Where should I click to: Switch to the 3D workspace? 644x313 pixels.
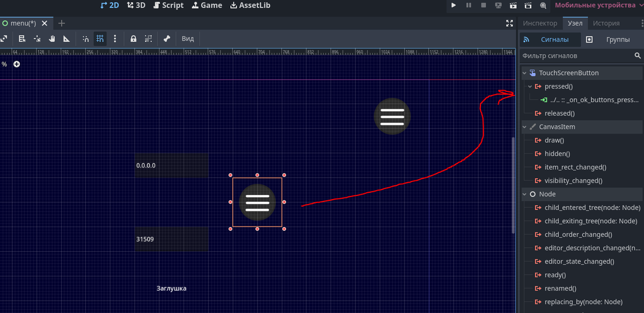(x=136, y=5)
